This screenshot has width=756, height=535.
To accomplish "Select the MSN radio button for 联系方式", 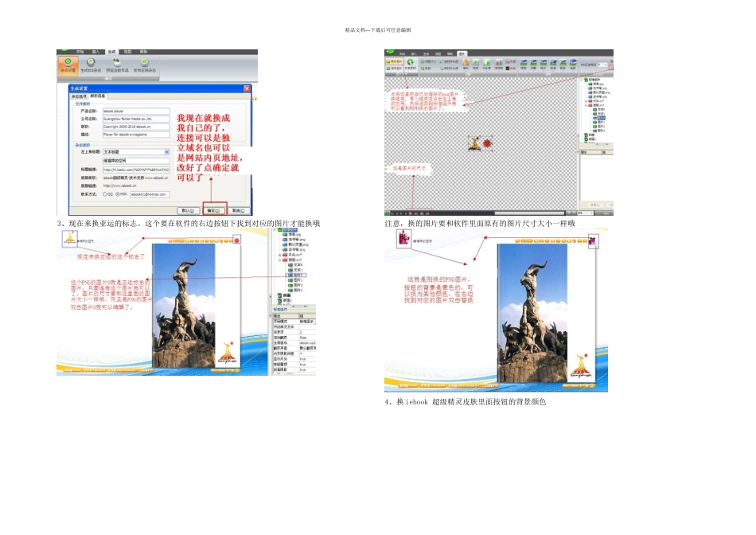I will 118,194.
